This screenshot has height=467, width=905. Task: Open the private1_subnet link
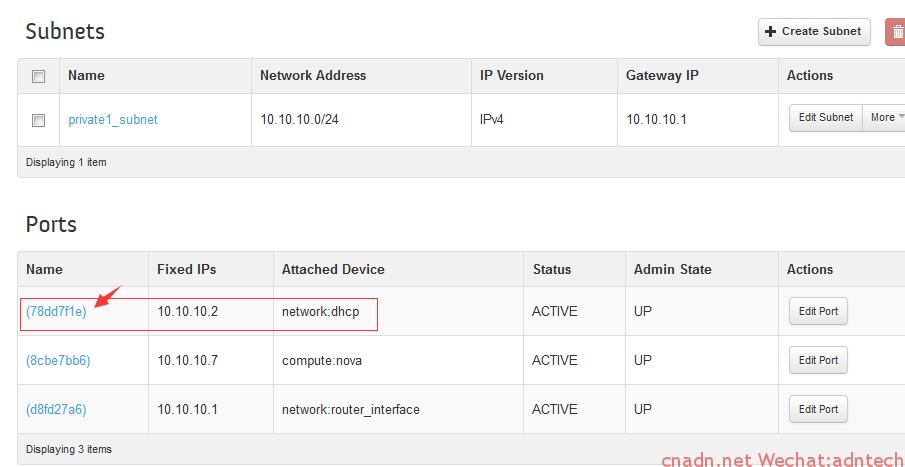coord(113,119)
